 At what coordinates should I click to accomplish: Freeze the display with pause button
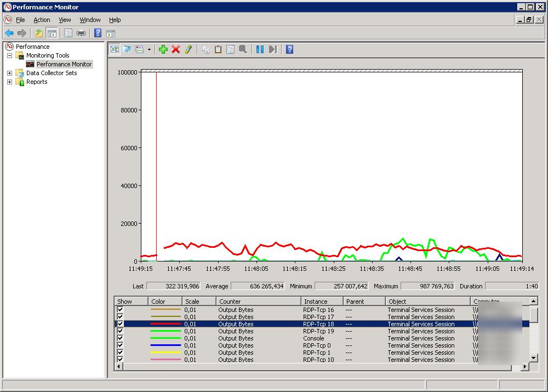260,49
